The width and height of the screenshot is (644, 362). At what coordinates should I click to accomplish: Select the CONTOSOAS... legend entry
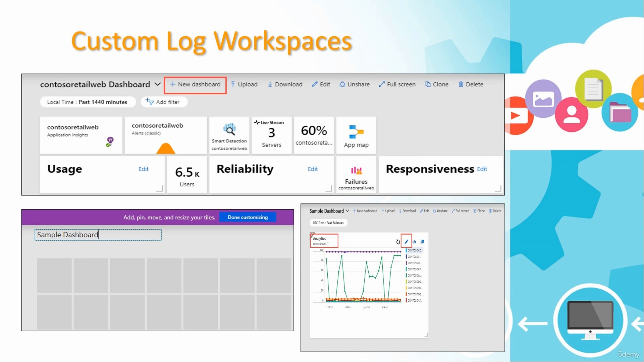[x=414, y=301]
